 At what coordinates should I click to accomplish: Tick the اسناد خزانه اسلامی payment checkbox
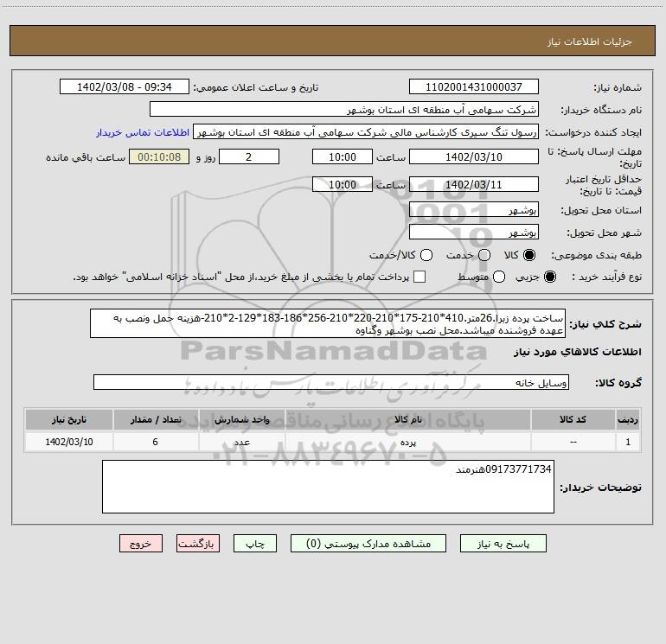point(419,277)
